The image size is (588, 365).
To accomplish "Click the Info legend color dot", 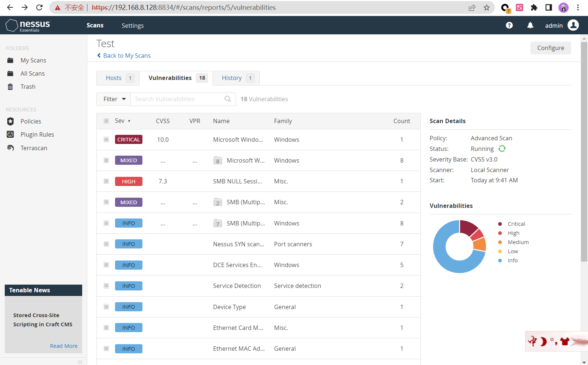I will 500,261.
